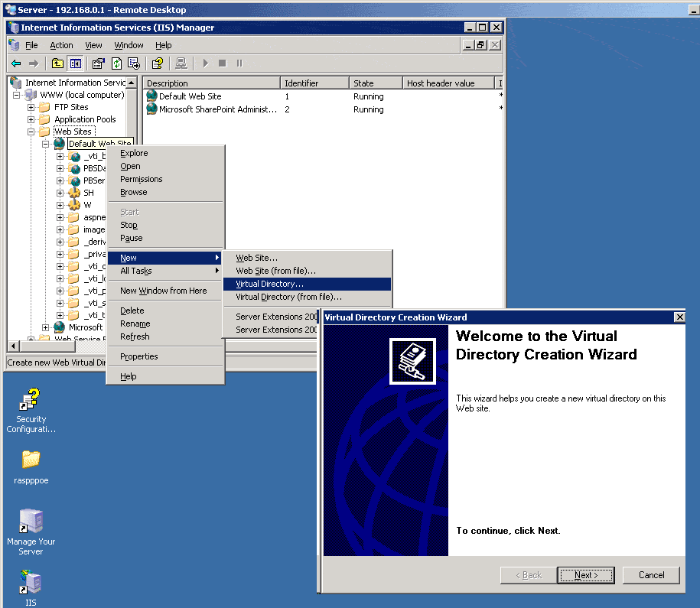The image size is (700, 608).
Task: Click the Default Web Site globe icon in list
Action: coord(151,96)
